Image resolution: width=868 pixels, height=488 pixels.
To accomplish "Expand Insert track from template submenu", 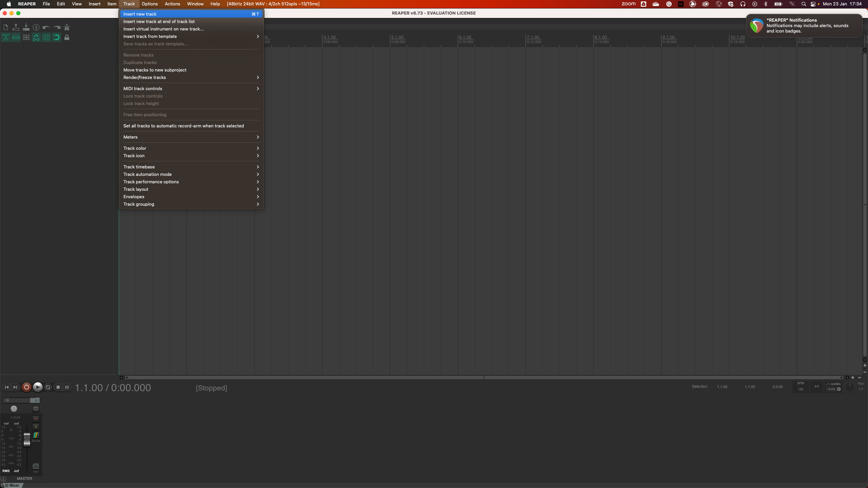I will [x=191, y=36].
